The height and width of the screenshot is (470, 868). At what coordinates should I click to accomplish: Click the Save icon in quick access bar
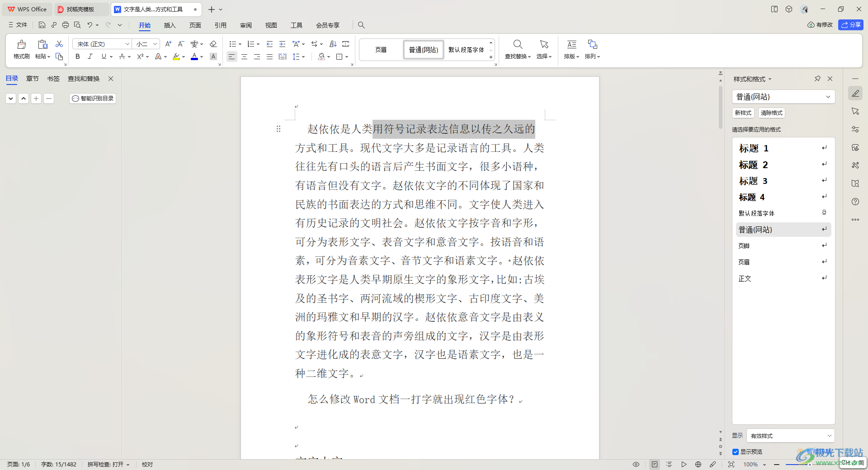[42, 25]
